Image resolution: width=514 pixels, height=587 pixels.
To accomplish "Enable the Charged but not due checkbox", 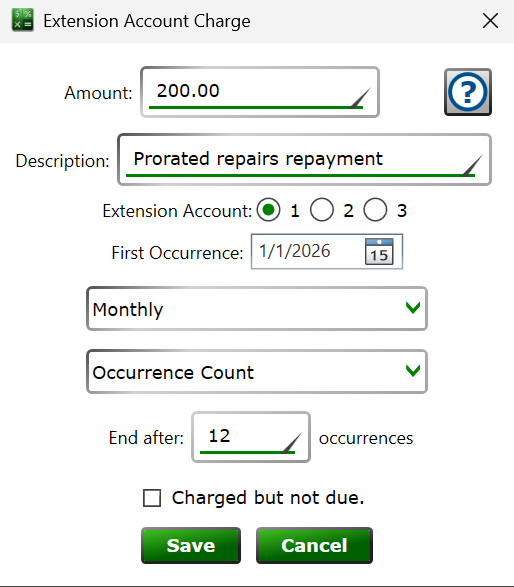I will (152, 498).
